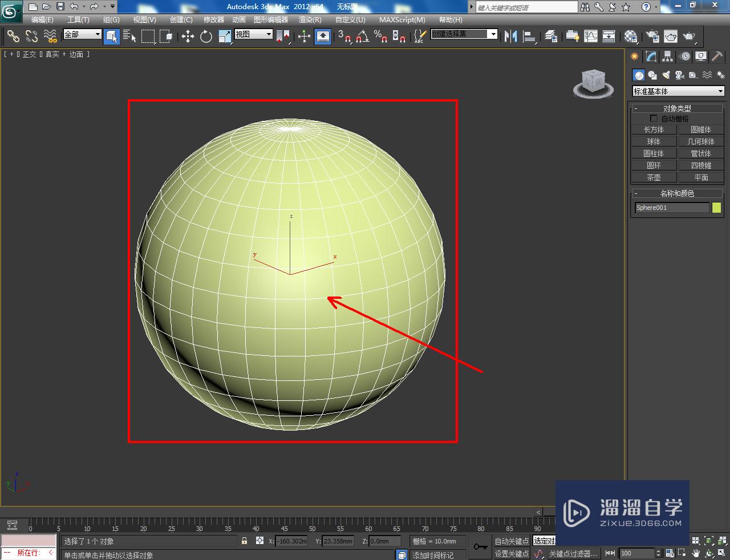Click the Save File floppy icon
The width and height of the screenshot is (730, 560).
pos(60,7)
